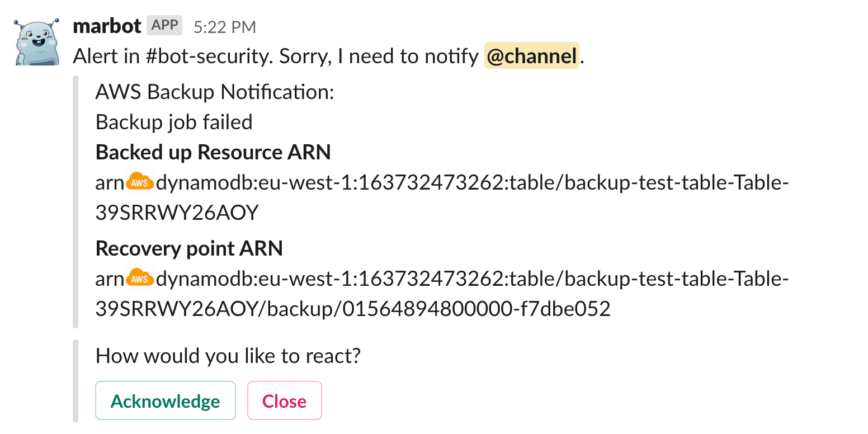Click the marbot robot avatar
This screenshot has width=868, height=434.
pos(37,43)
